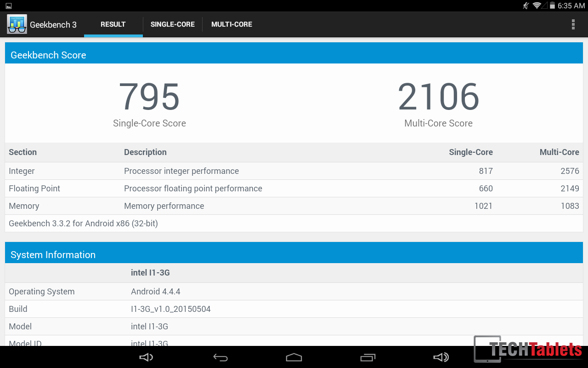Tap the muted sound status icon
The image size is (588, 368).
(526, 6)
